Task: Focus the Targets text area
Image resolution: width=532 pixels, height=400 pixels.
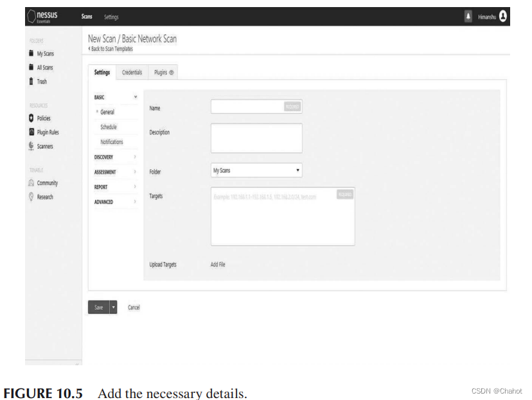Action: click(283, 216)
